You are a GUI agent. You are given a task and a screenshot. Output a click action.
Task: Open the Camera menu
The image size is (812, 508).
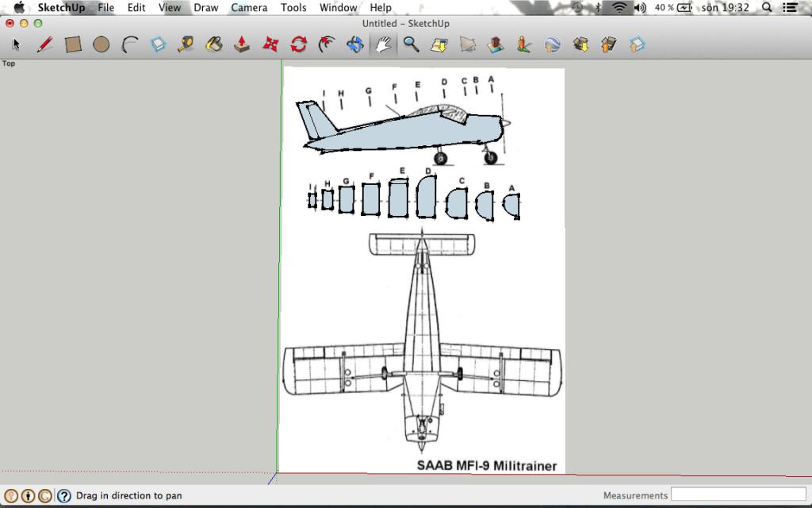pyautogui.click(x=248, y=7)
